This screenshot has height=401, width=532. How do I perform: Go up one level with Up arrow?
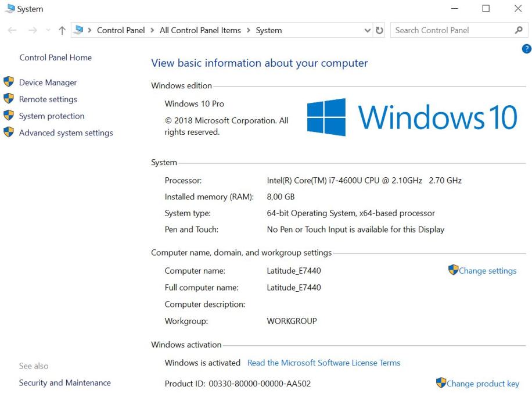62,31
